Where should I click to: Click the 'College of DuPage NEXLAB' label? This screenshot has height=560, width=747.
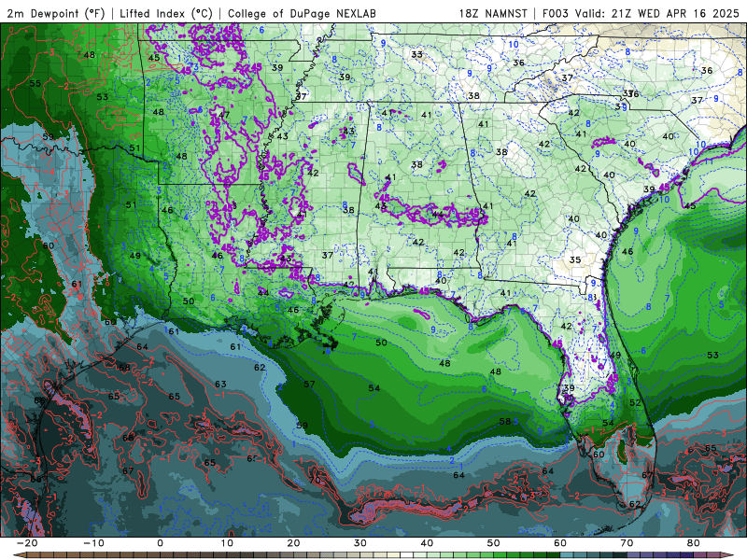click(x=302, y=13)
